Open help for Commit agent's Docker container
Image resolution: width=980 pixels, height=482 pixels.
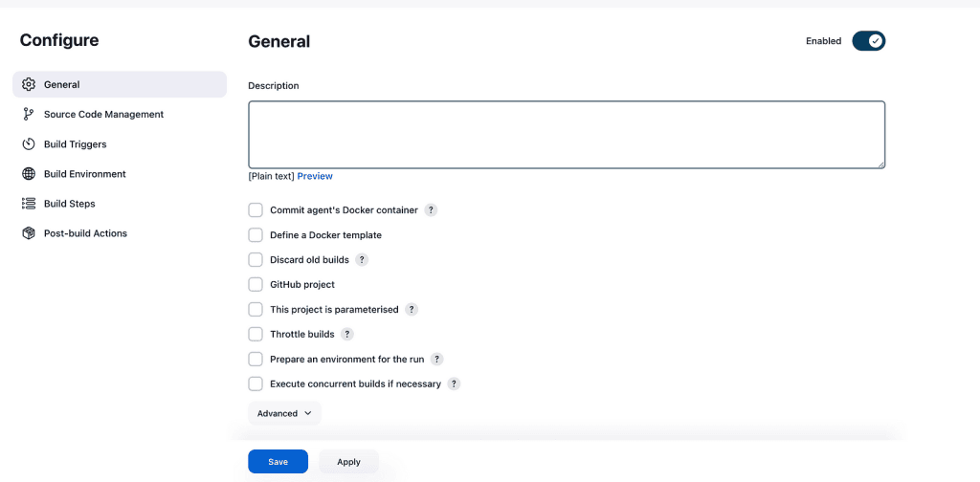[x=431, y=210]
